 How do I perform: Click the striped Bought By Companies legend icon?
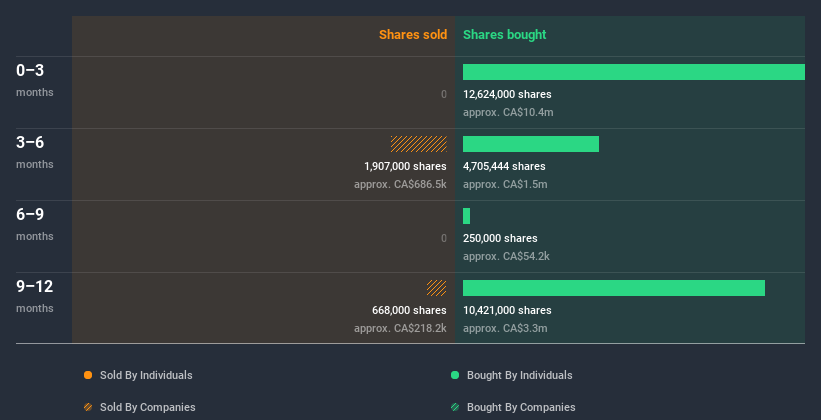pyautogui.click(x=455, y=407)
